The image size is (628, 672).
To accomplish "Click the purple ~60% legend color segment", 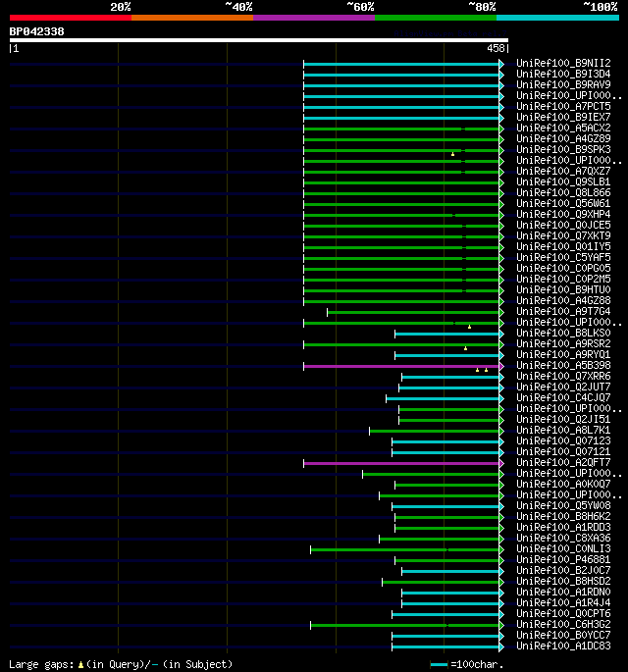I will (314, 18).
